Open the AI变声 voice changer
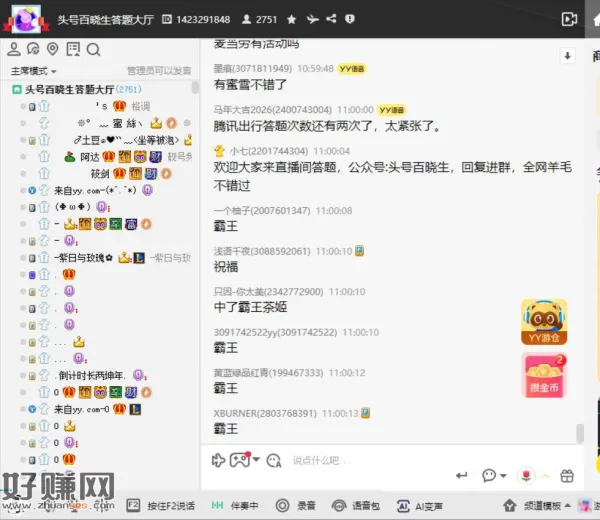This screenshot has width=600, height=520. (x=420, y=506)
